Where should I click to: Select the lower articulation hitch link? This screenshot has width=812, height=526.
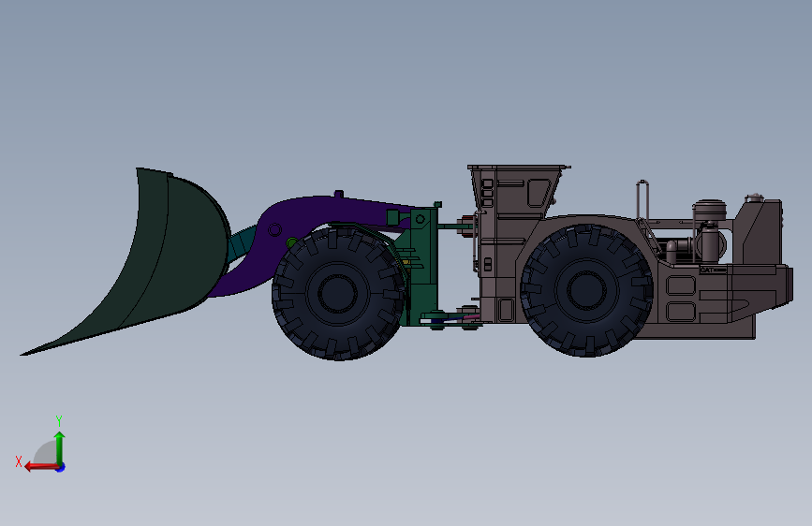click(x=450, y=317)
